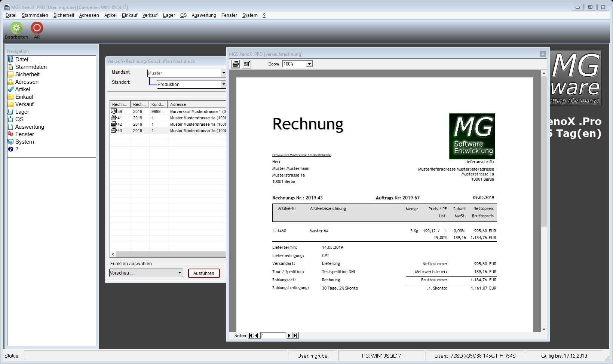Select the Lager item in navigation tree
The height and width of the screenshot is (364, 613).
pos(22,112)
